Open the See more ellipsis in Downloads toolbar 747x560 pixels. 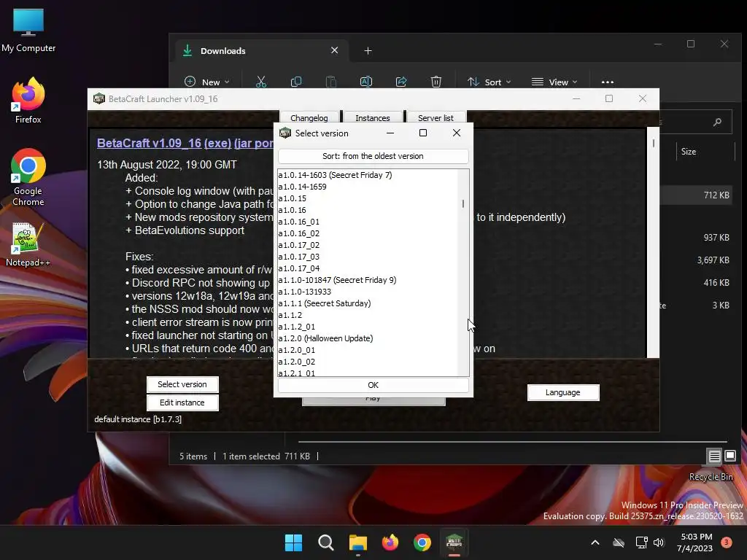coord(608,82)
